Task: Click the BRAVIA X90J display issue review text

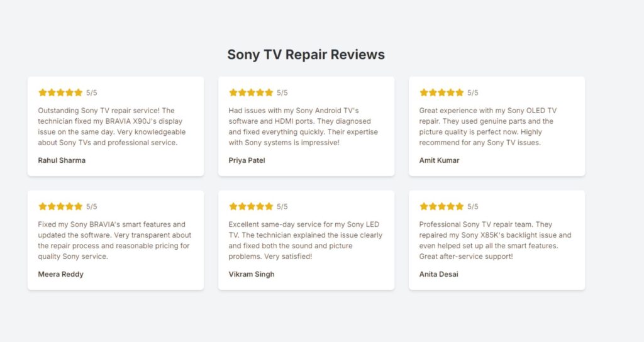Action: pos(111,126)
